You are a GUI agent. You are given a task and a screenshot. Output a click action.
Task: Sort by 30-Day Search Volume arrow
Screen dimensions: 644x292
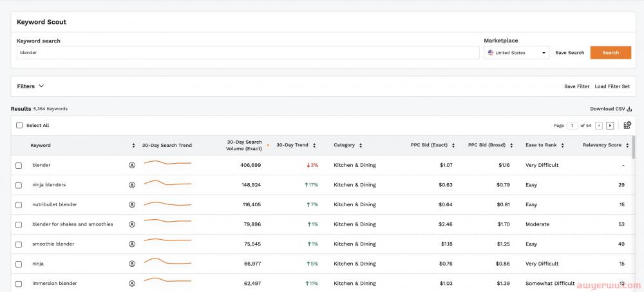tap(268, 146)
